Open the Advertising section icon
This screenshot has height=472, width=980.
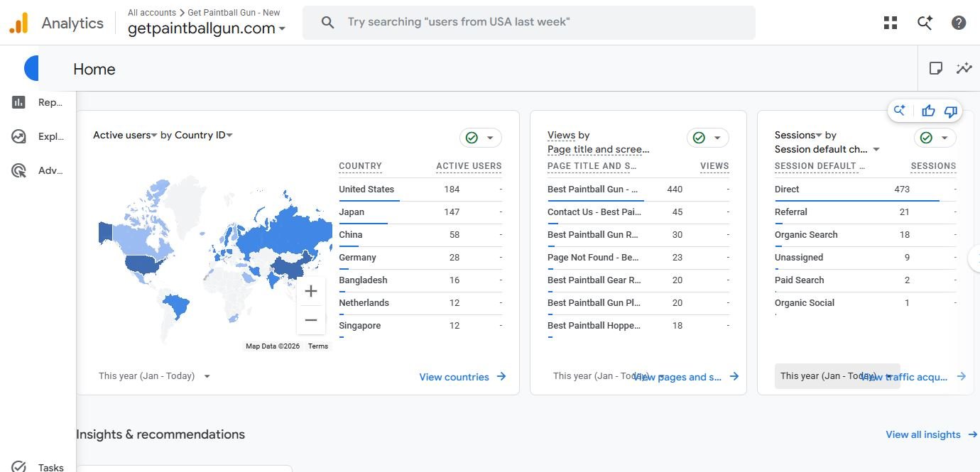(19, 170)
